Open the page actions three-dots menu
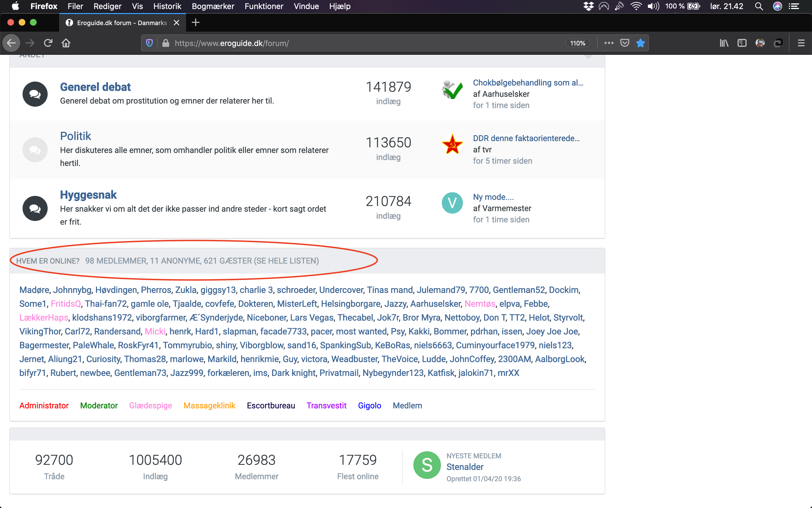 pos(609,43)
